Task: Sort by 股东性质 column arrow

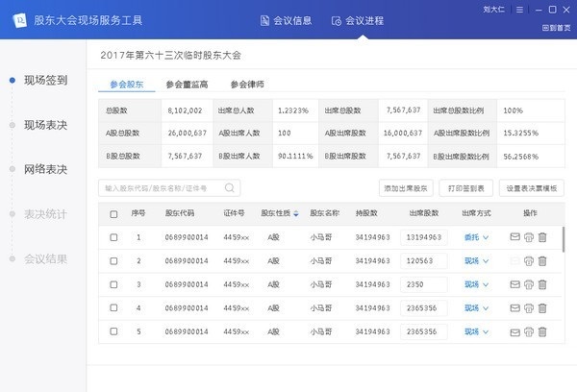Action: 296,213
